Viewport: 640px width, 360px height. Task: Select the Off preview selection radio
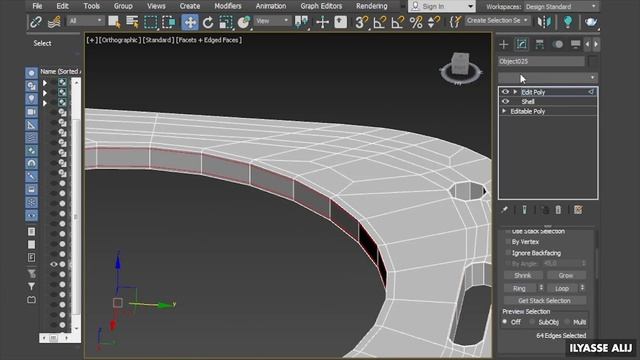505,322
